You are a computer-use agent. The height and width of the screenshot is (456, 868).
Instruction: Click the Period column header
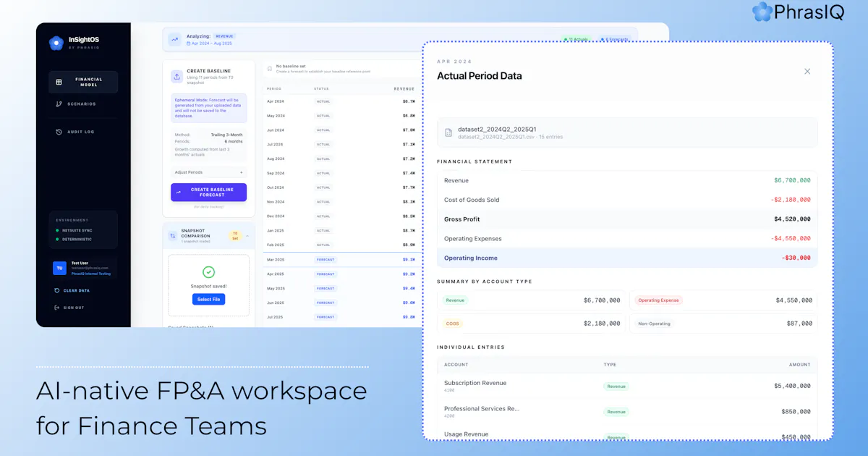[x=274, y=89]
